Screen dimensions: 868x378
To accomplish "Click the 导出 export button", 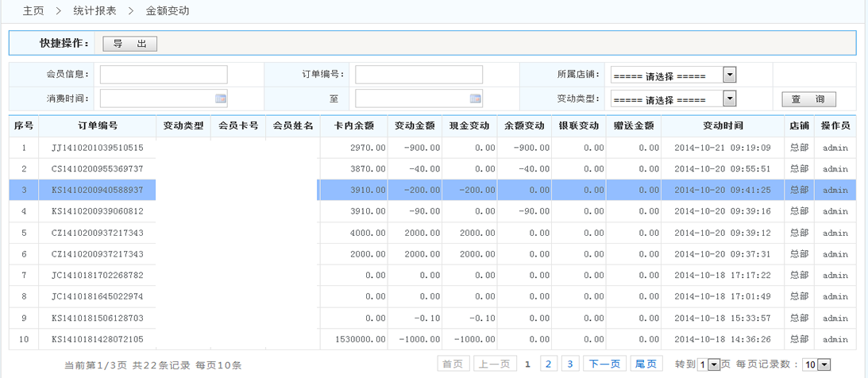I will click(130, 44).
